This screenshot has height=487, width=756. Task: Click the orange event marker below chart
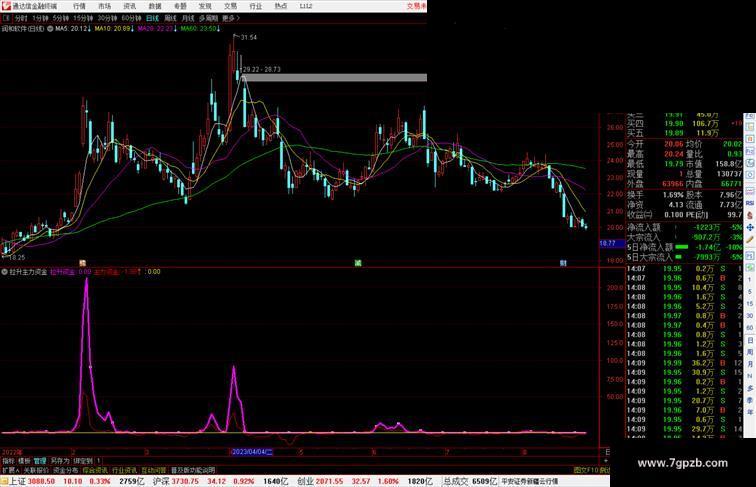(82, 263)
